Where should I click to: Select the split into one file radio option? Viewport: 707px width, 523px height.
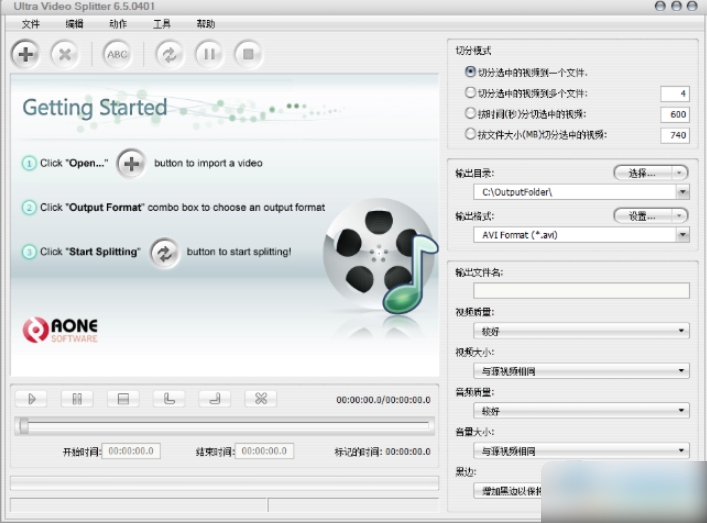[x=471, y=72]
